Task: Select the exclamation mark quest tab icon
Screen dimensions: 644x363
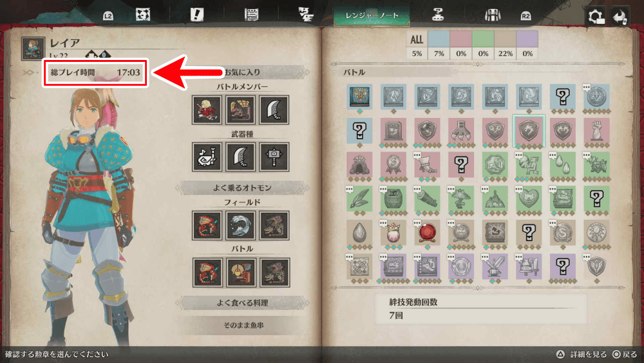Action: [x=196, y=15]
